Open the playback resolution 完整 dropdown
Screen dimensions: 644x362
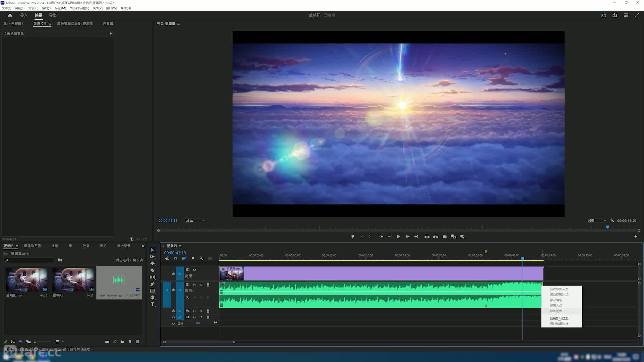click(597, 221)
